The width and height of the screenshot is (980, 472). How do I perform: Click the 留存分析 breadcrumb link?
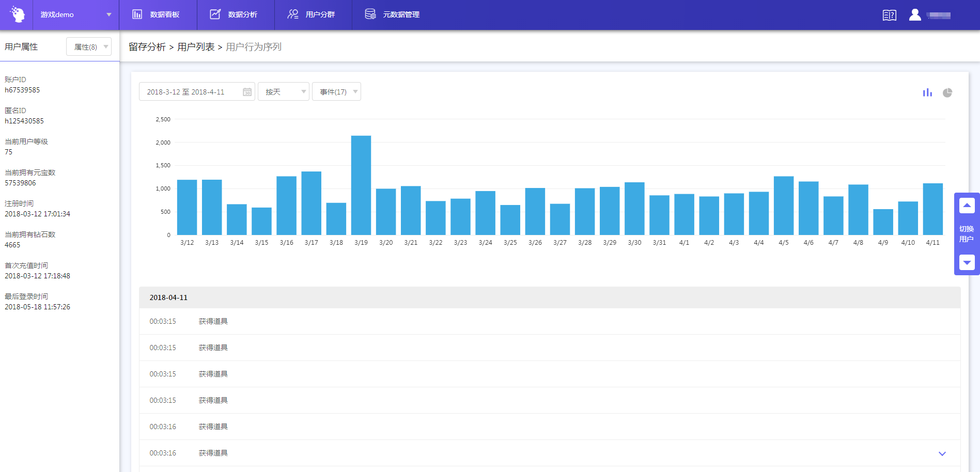coord(147,47)
